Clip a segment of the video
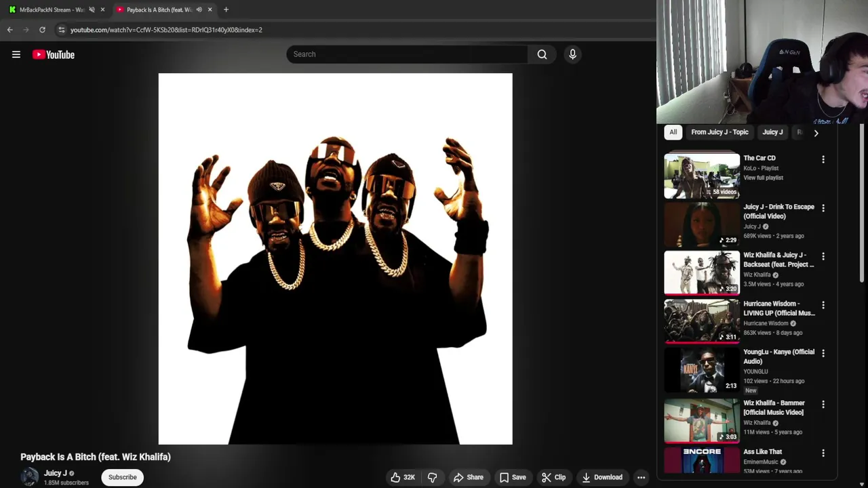The height and width of the screenshot is (488, 868). tap(553, 477)
